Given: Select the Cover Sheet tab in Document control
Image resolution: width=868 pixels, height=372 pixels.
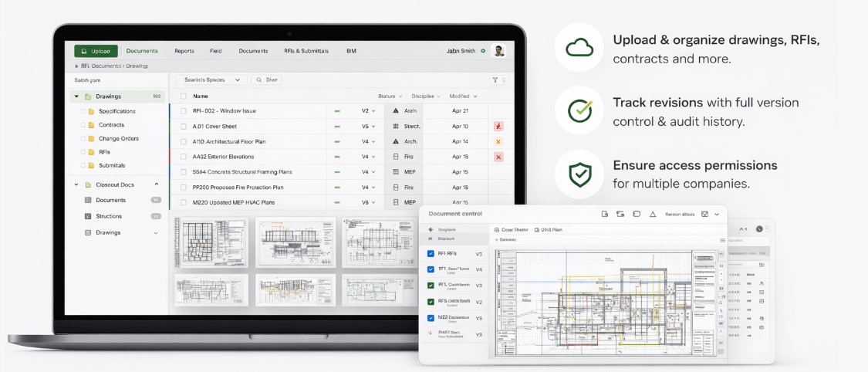Looking at the screenshot, I should click(511, 229).
